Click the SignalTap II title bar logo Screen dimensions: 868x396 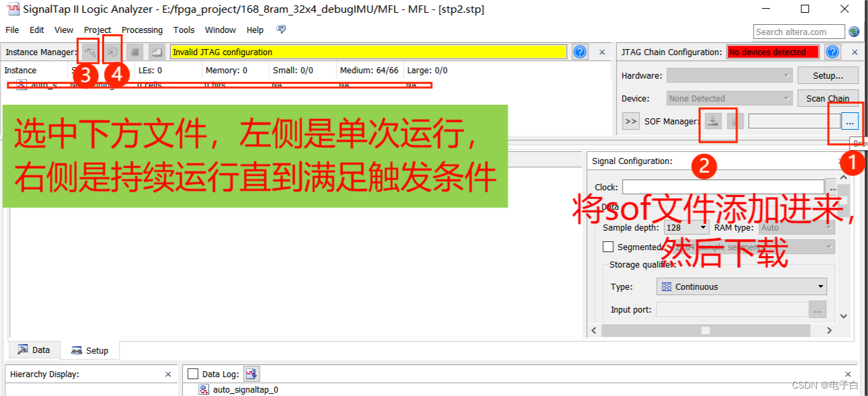pyautogui.click(x=13, y=9)
